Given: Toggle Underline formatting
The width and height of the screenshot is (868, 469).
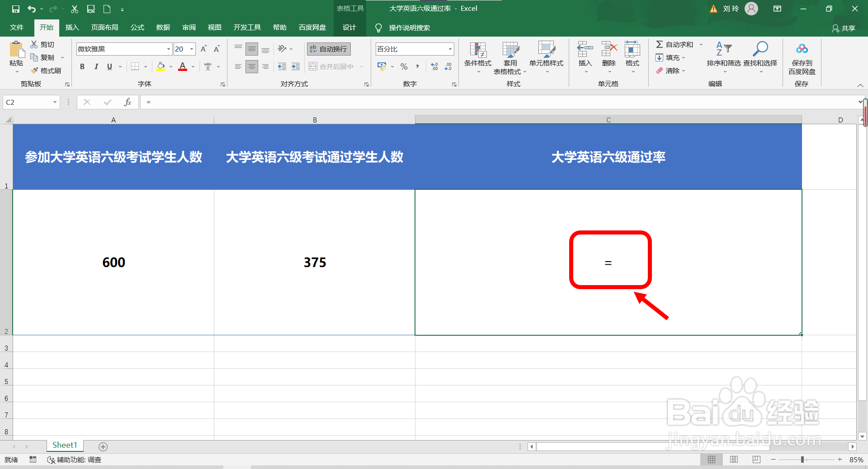Looking at the screenshot, I should (x=109, y=66).
